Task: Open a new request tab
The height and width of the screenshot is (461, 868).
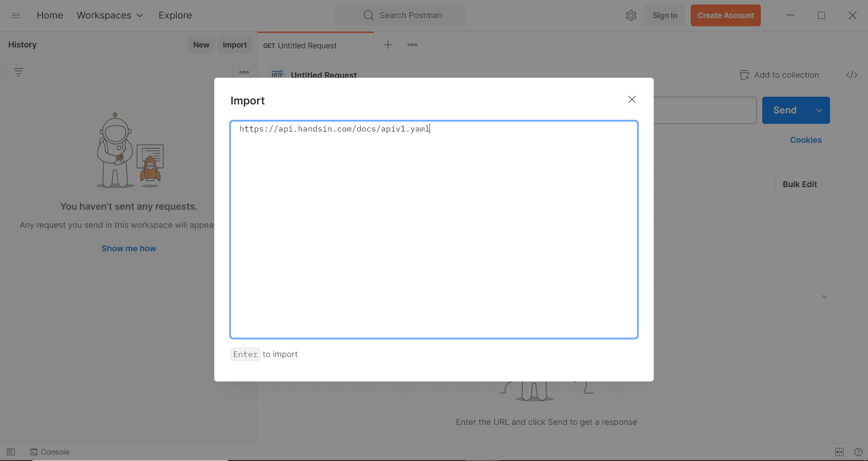Action: (388, 45)
